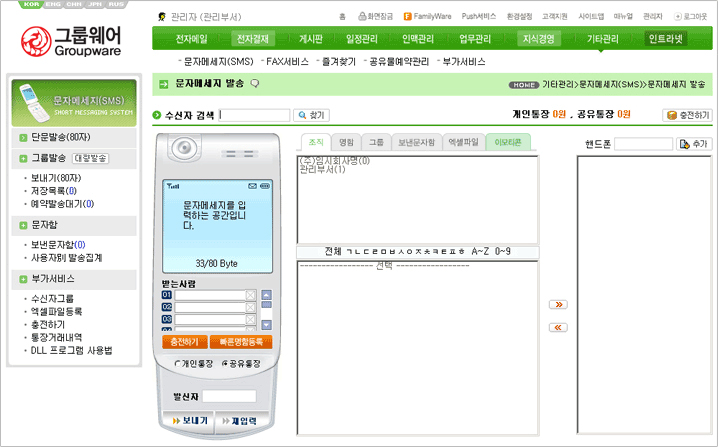Click the 추가 add handphone button
Image resolution: width=719 pixels, height=447 pixels.
pyautogui.click(x=694, y=144)
